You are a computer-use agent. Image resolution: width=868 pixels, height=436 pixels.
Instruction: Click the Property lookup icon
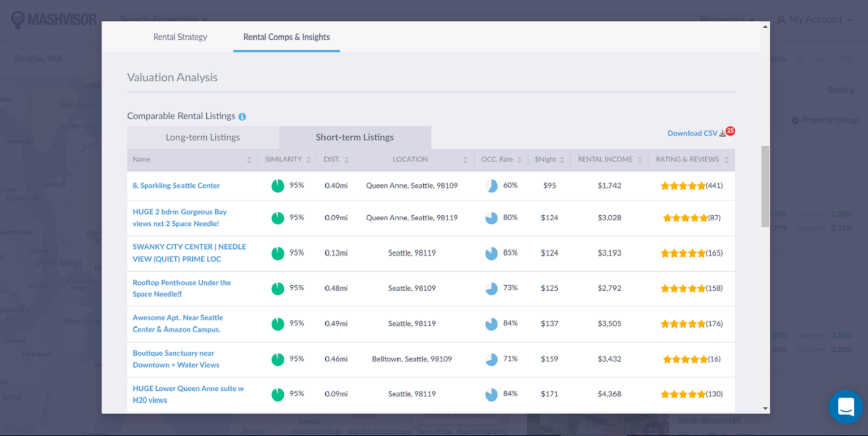(x=796, y=120)
